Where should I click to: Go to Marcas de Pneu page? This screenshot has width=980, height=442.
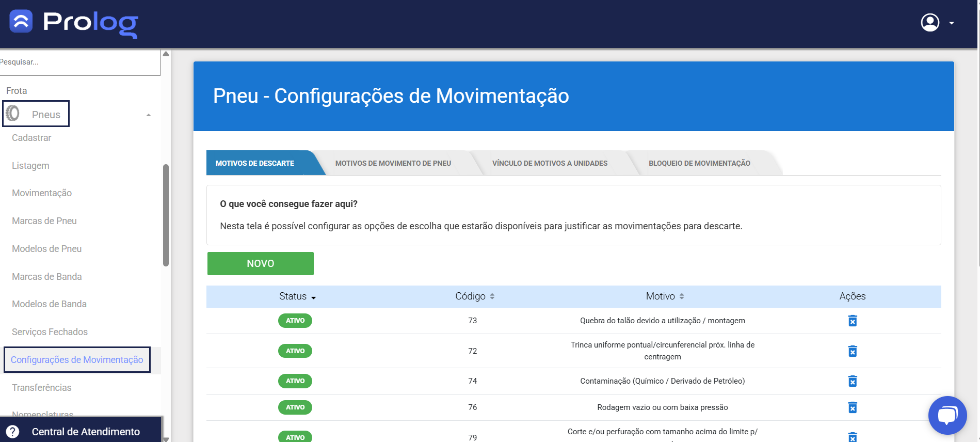[x=44, y=221]
